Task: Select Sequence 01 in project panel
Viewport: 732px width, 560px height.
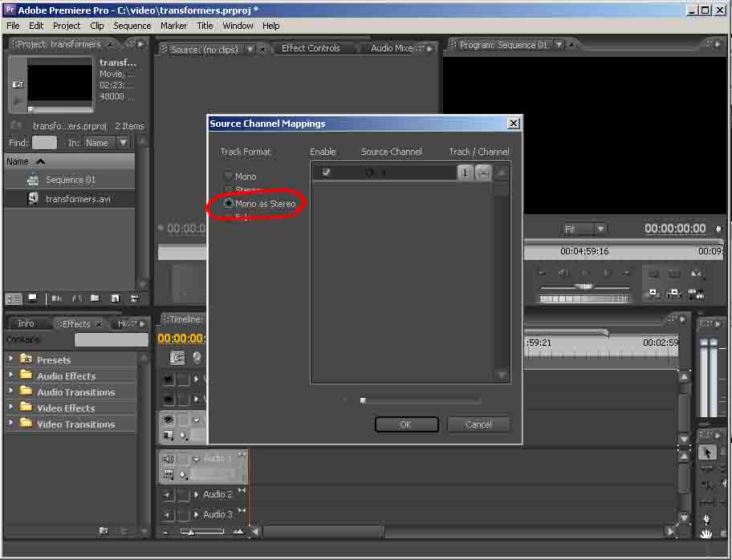Action: pyautogui.click(x=70, y=180)
